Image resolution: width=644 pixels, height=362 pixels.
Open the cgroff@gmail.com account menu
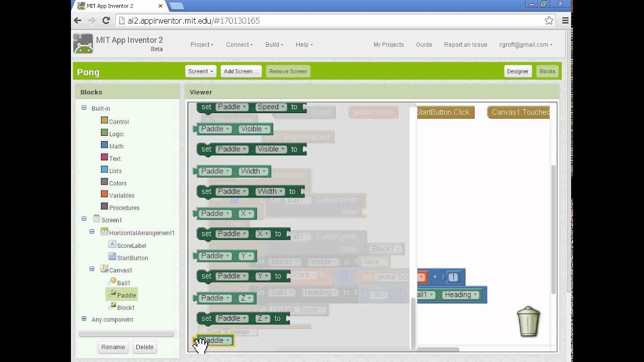coord(526,45)
